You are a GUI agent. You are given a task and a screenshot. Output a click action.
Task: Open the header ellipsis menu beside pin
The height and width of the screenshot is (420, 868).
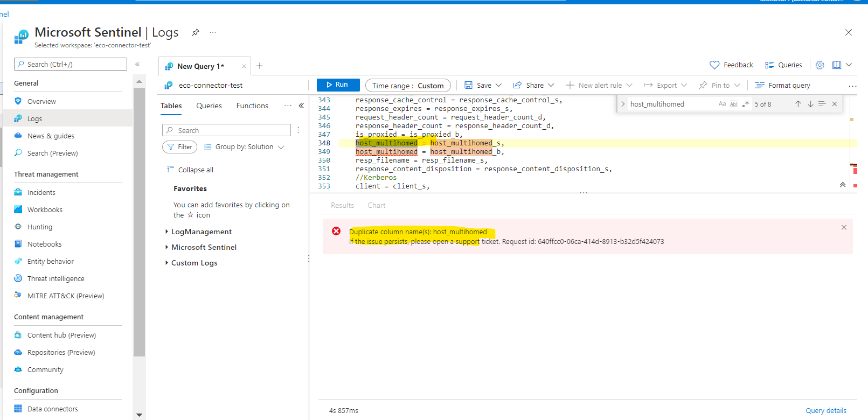(x=213, y=32)
